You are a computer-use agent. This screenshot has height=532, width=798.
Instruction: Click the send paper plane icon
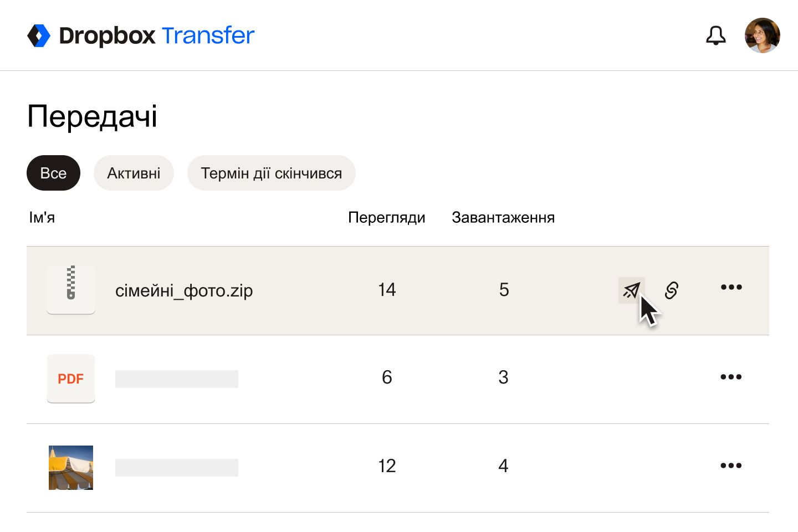coord(631,290)
